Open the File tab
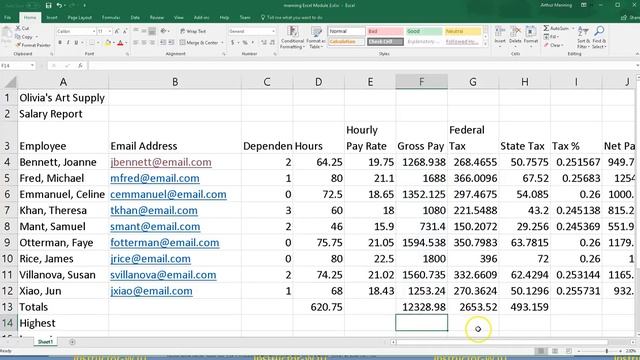The width and height of the screenshot is (640, 360). tap(8, 18)
